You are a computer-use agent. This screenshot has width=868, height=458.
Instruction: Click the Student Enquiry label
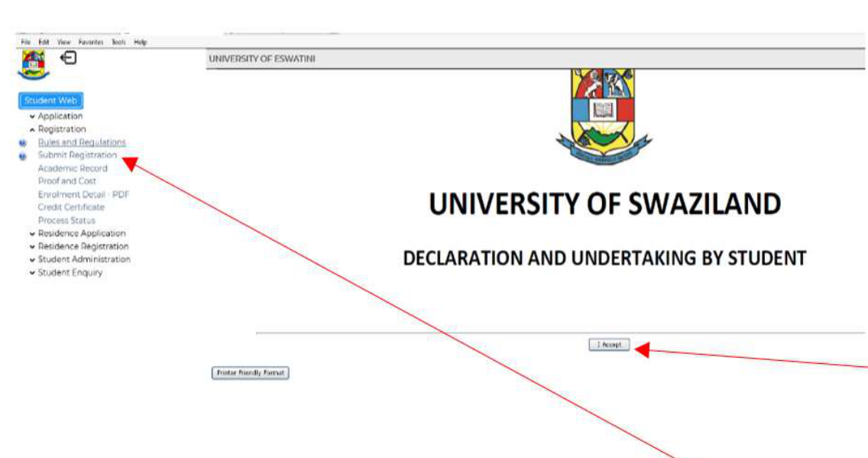70,272
